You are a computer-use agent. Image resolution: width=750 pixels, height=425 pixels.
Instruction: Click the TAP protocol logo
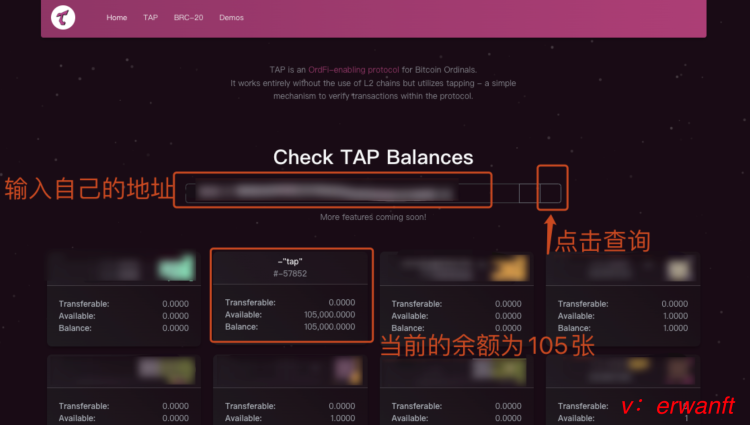63,18
